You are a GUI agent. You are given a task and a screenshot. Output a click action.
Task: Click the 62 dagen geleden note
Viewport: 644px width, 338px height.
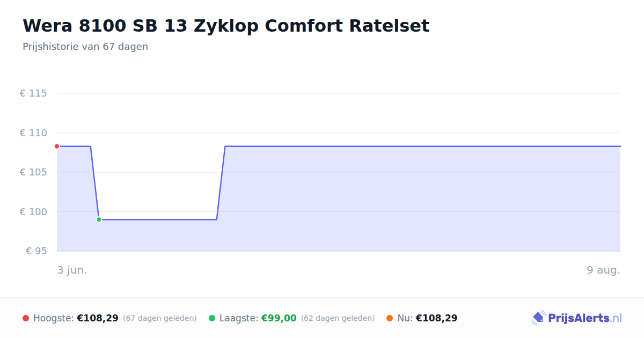pos(338,318)
